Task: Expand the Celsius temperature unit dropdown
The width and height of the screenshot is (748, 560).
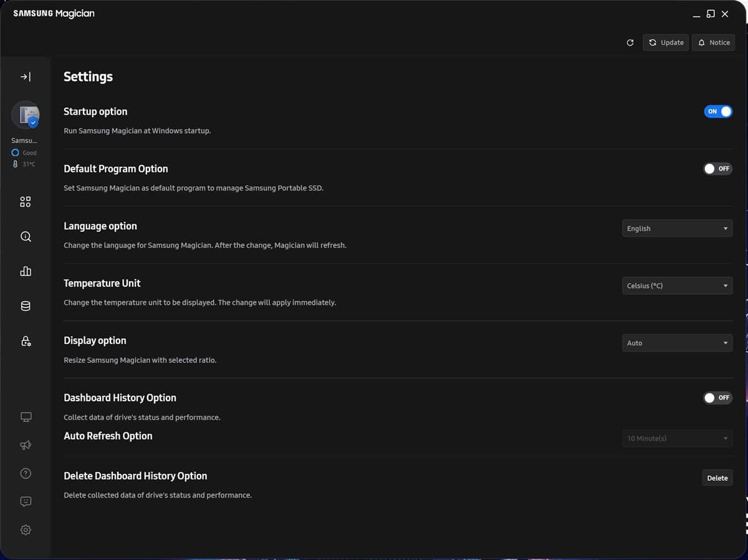Action: pyautogui.click(x=677, y=286)
